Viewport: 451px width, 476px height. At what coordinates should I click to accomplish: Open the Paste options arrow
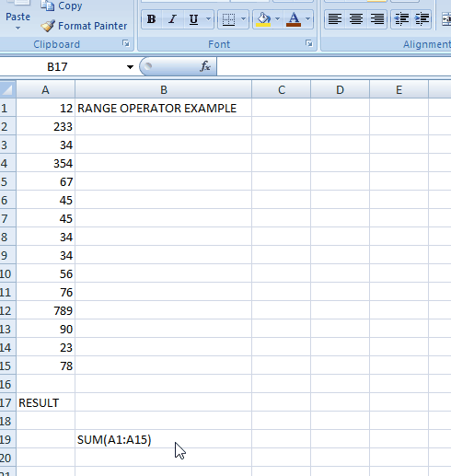17,29
